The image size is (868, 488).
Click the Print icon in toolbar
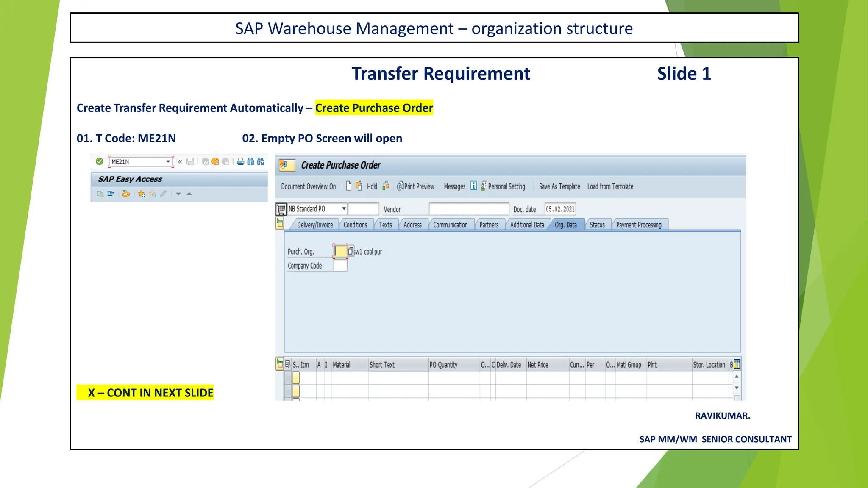[x=240, y=161]
